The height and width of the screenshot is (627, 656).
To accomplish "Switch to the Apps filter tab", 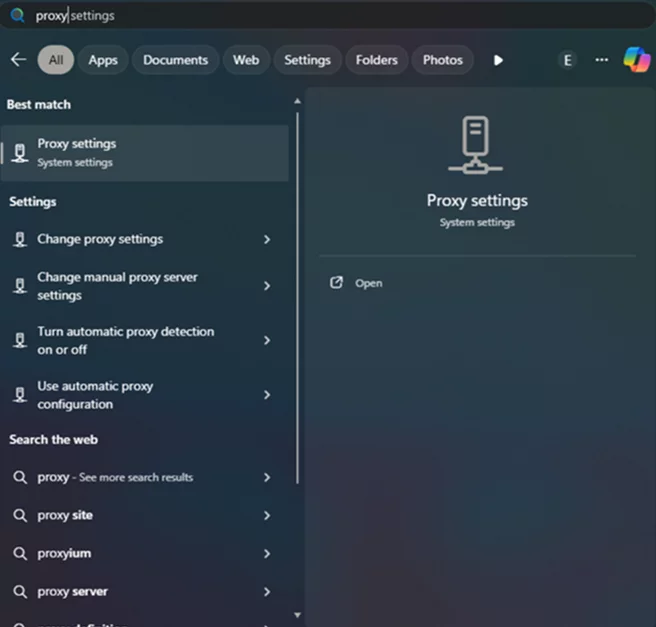I will pyautogui.click(x=103, y=60).
